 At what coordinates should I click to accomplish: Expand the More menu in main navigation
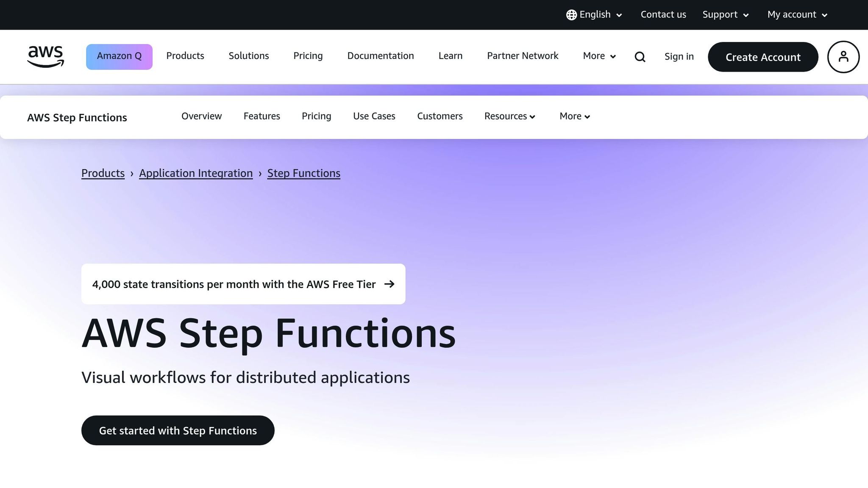point(599,56)
